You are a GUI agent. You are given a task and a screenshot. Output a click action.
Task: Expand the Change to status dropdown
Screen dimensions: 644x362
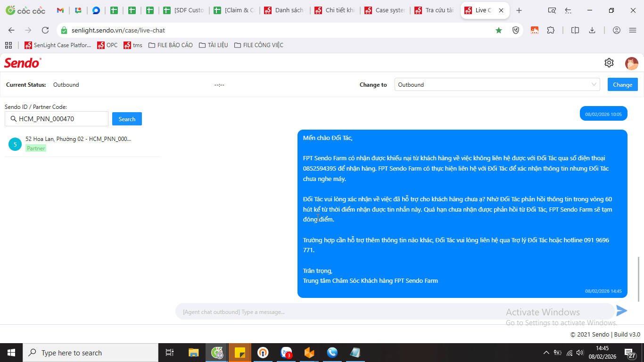coord(497,84)
